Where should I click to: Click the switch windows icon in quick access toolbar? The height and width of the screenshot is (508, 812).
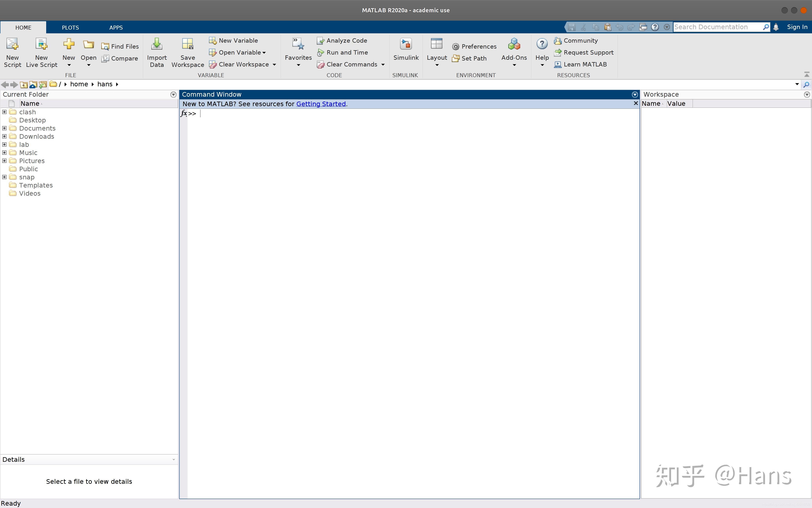click(643, 27)
